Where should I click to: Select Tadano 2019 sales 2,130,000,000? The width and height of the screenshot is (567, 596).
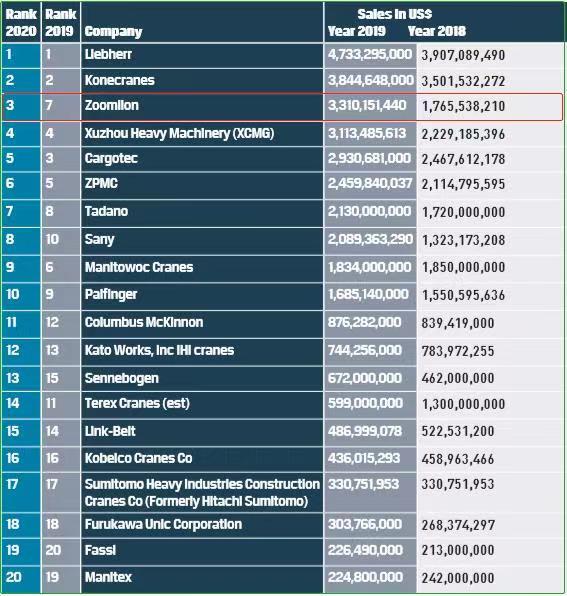[x=369, y=211]
